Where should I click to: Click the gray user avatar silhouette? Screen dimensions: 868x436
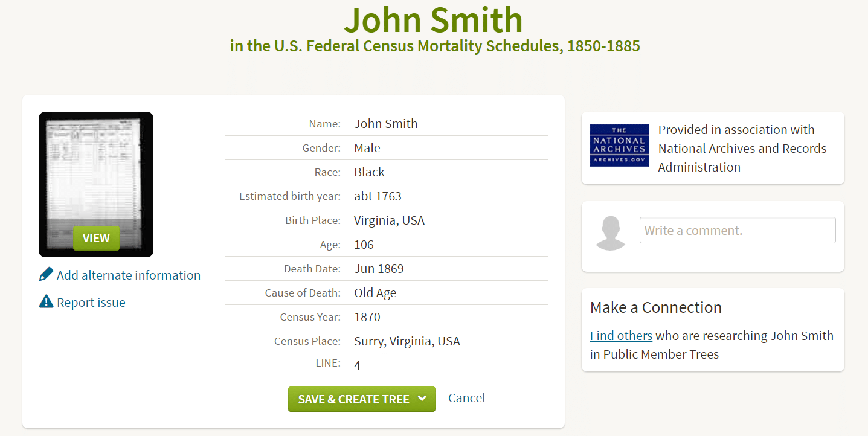click(610, 233)
